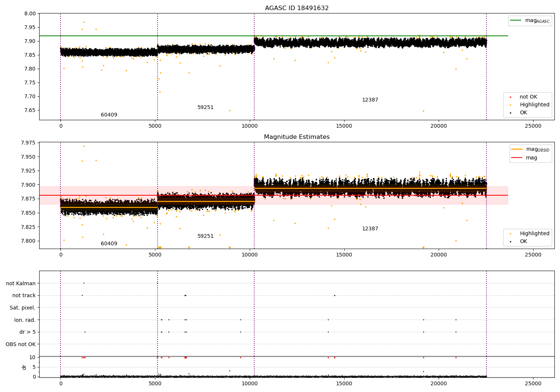
Task: Click obsid label 12387 in middle plot
Action: pos(370,229)
